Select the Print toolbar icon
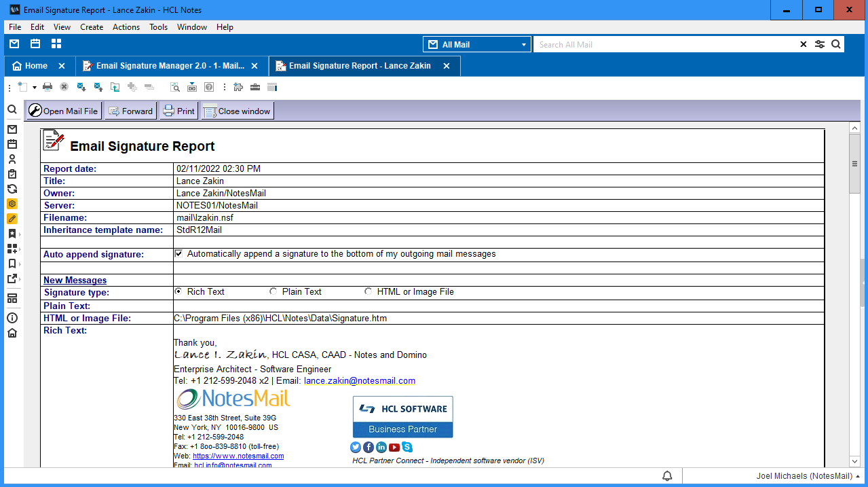This screenshot has width=868, height=487. tap(46, 87)
